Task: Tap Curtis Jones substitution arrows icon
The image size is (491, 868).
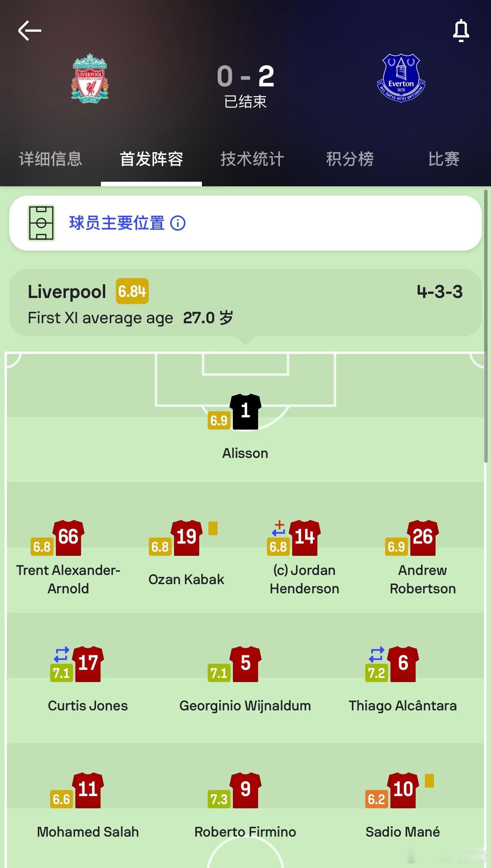Action: (62, 655)
